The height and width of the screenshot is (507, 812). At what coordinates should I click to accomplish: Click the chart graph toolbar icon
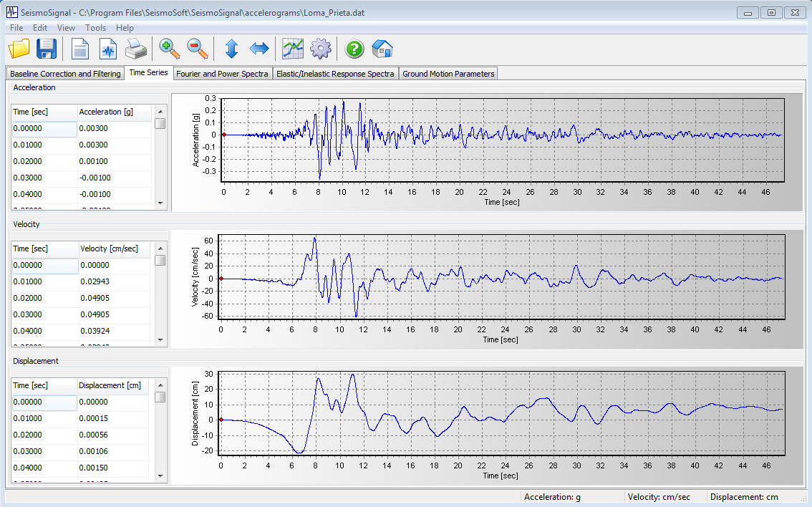click(292, 49)
